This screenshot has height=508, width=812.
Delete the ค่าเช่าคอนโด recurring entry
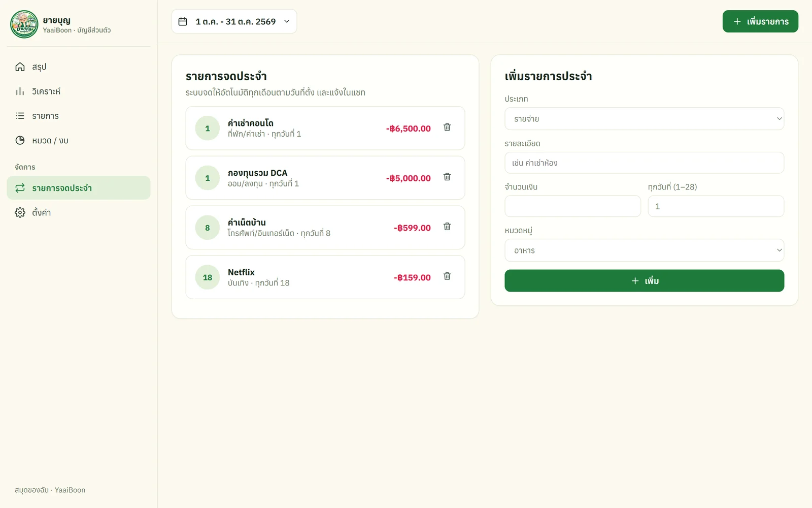click(447, 127)
